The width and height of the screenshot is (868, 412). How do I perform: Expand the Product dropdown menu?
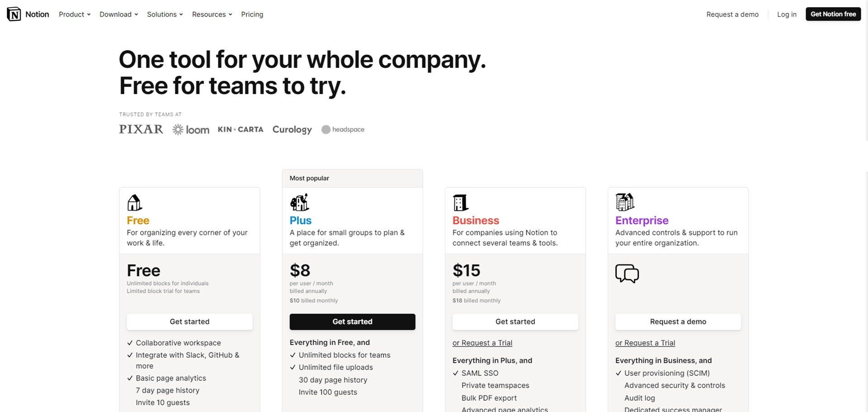pyautogui.click(x=75, y=14)
